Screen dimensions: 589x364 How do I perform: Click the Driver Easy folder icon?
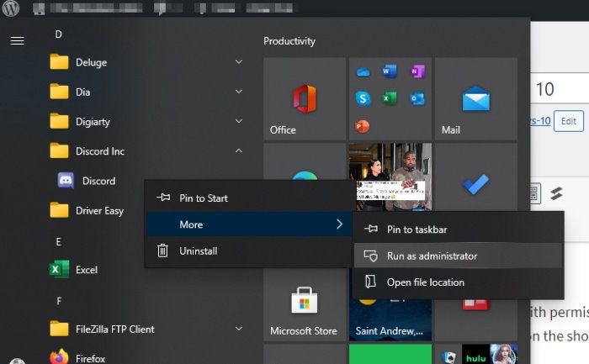59,210
